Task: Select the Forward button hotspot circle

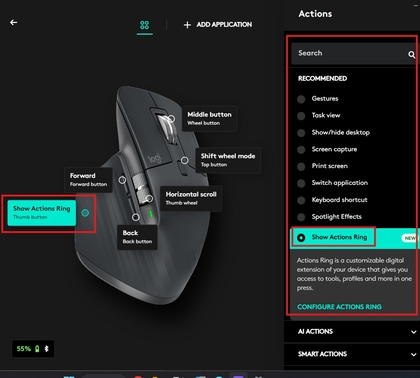Action: (122, 180)
